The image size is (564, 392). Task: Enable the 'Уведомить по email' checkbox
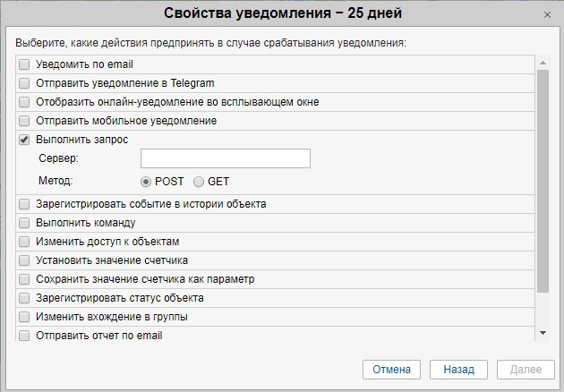(x=24, y=64)
